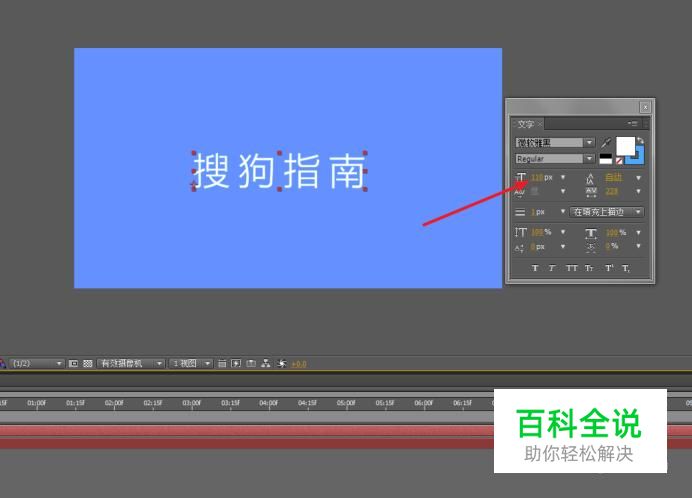Set color to black/white default swatch
The height and width of the screenshot is (498, 692).
pos(606,159)
